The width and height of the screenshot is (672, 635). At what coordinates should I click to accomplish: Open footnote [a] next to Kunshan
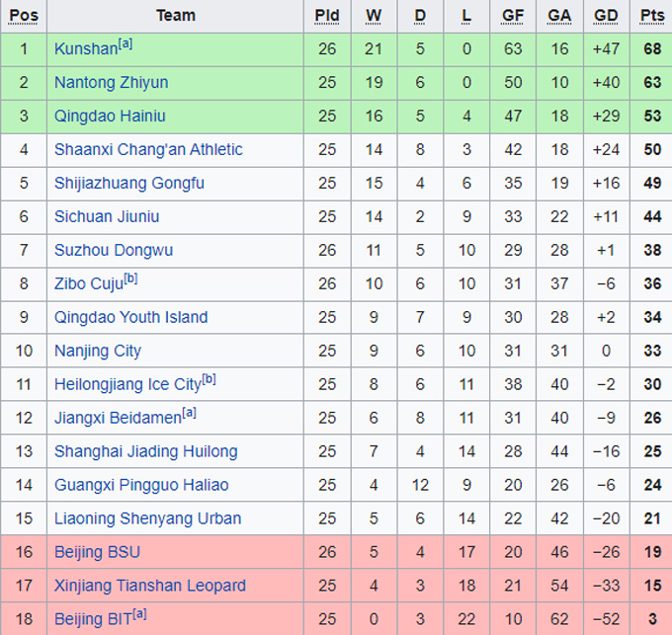[x=126, y=43]
